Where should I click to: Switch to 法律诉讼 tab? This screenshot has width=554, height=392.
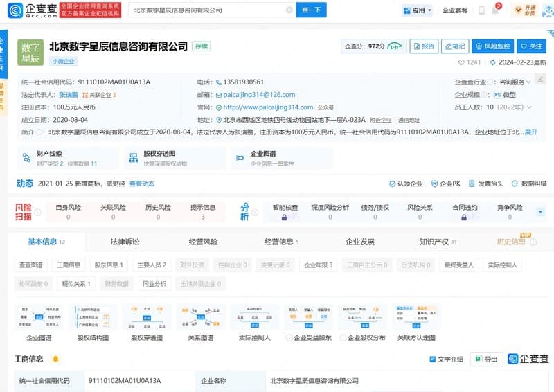[125, 242]
